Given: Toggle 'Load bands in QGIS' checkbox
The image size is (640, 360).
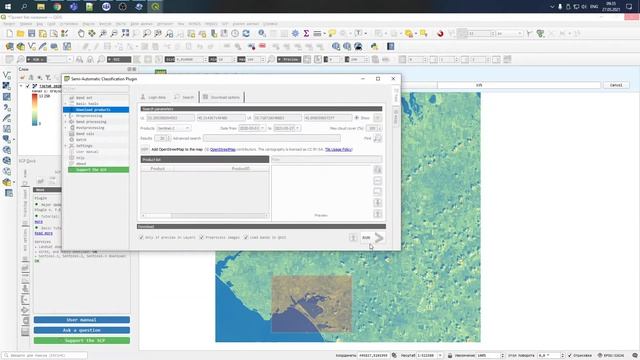Looking at the screenshot, I should (x=246, y=237).
